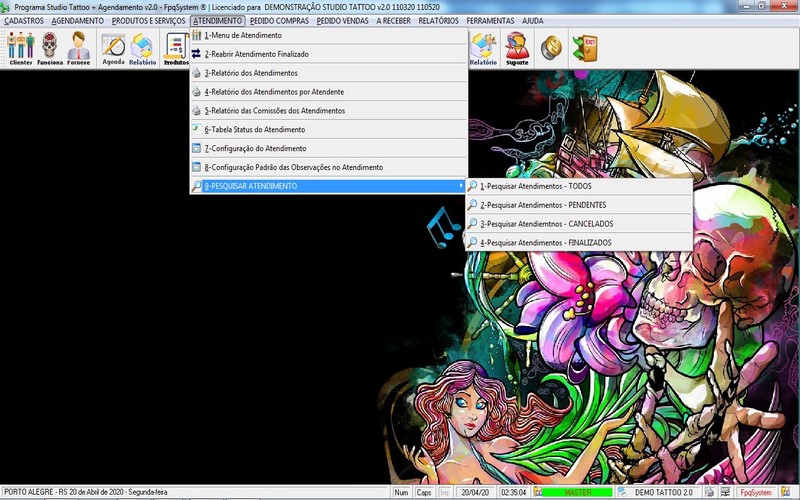Click the MASTER green status field
This screenshot has width=800, height=500.
578,492
